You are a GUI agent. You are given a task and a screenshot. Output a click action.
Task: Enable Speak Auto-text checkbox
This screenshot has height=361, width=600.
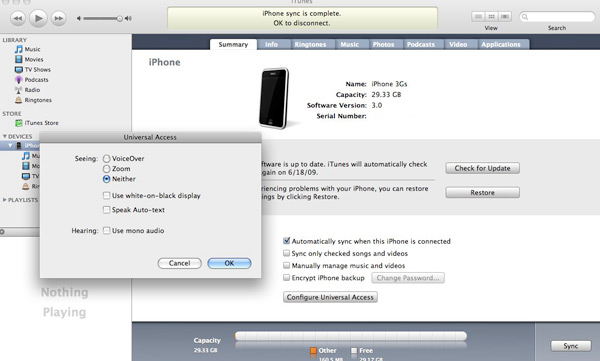pyautogui.click(x=106, y=210)
